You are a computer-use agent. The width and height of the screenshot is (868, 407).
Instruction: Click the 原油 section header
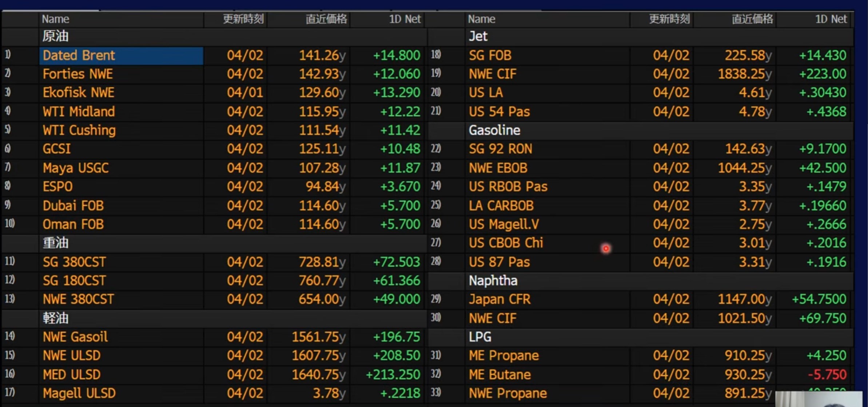(55, 36)
